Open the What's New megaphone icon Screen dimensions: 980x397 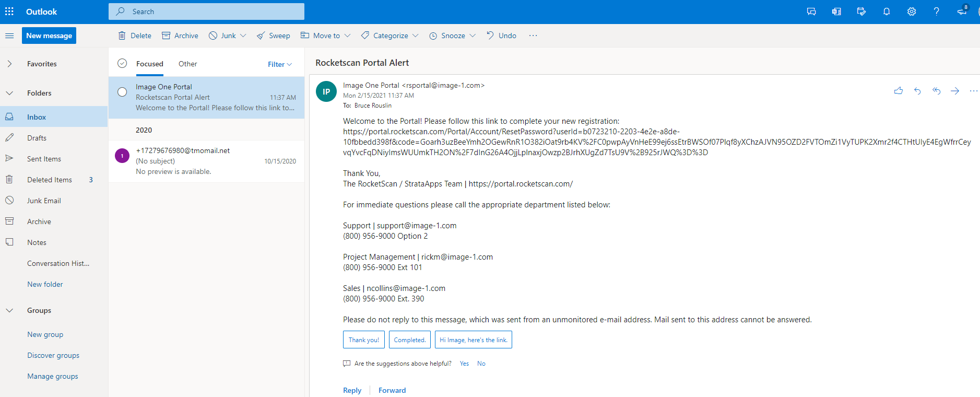[x=962, y=11]
